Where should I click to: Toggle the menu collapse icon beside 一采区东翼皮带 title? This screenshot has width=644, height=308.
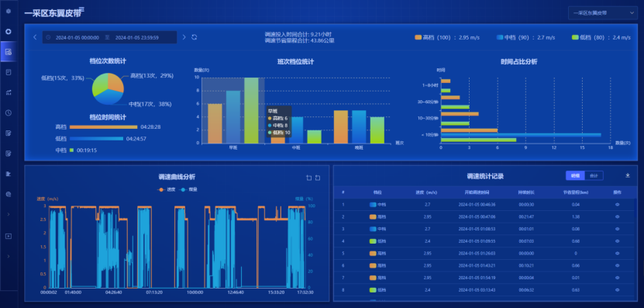click(x=81, y=9)
